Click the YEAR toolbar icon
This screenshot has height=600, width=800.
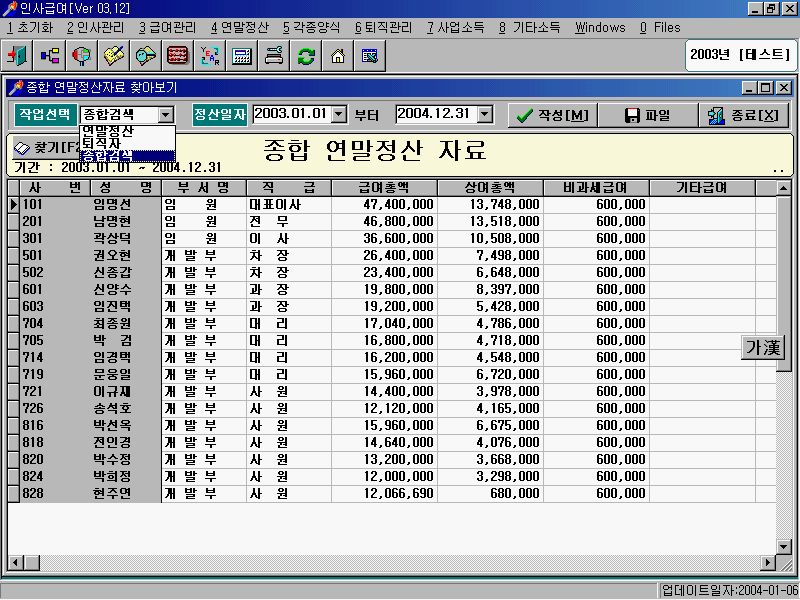pyautogui.click(x=210, y=56)
